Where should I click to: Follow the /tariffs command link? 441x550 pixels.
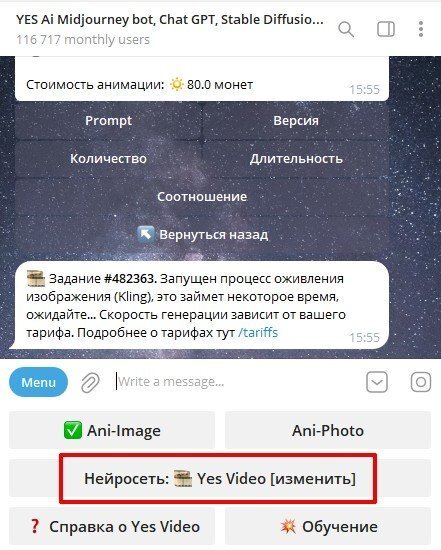pyautogui.click(x=258, y=333)
